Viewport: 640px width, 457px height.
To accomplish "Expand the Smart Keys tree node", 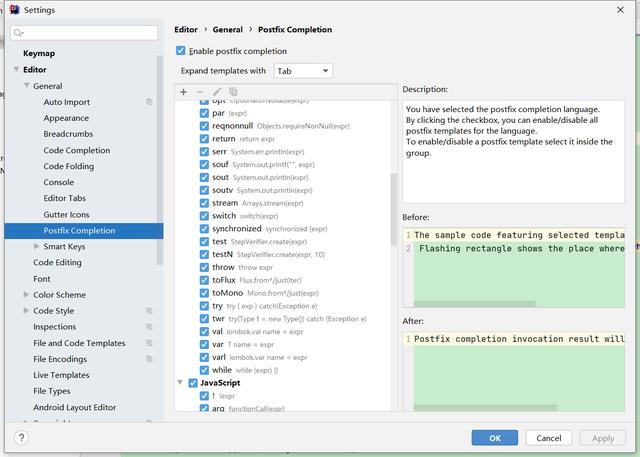I will tap(37, 246).
